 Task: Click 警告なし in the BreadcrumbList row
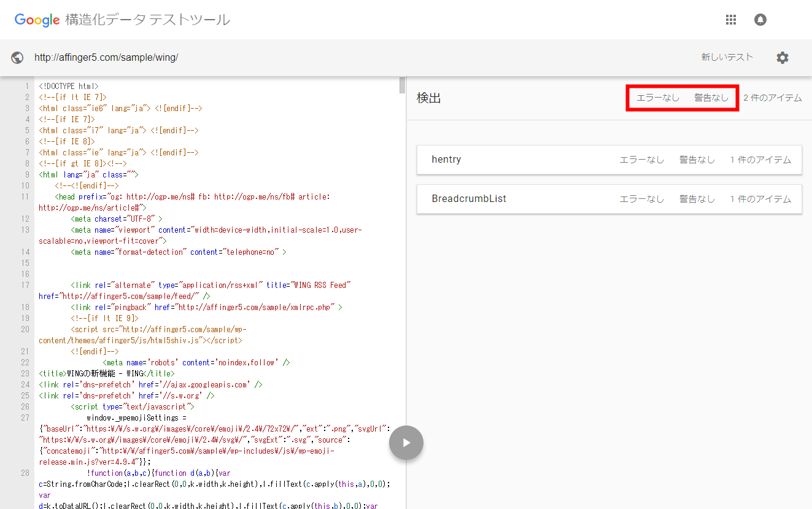[x=697, y=199]
